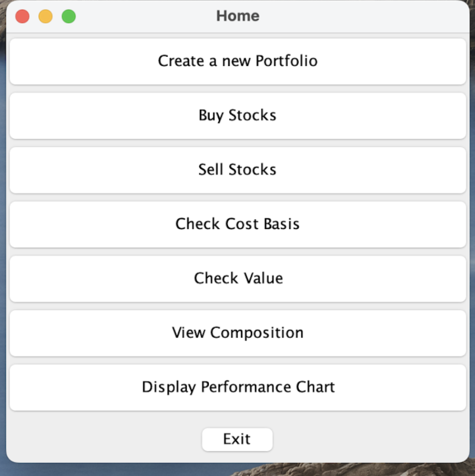
Task: Start creating a new portfolio
Action: [x=237, y=61]
